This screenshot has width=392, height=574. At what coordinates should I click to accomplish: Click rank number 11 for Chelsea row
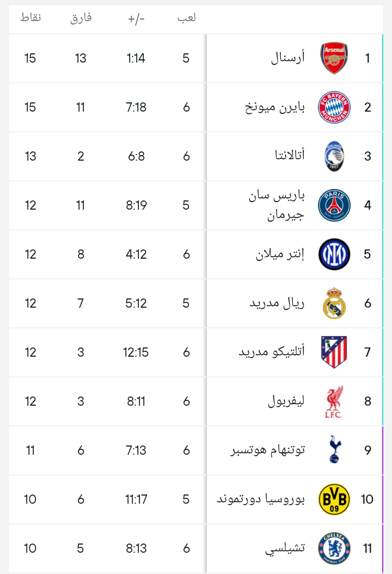tap(367, 548)
